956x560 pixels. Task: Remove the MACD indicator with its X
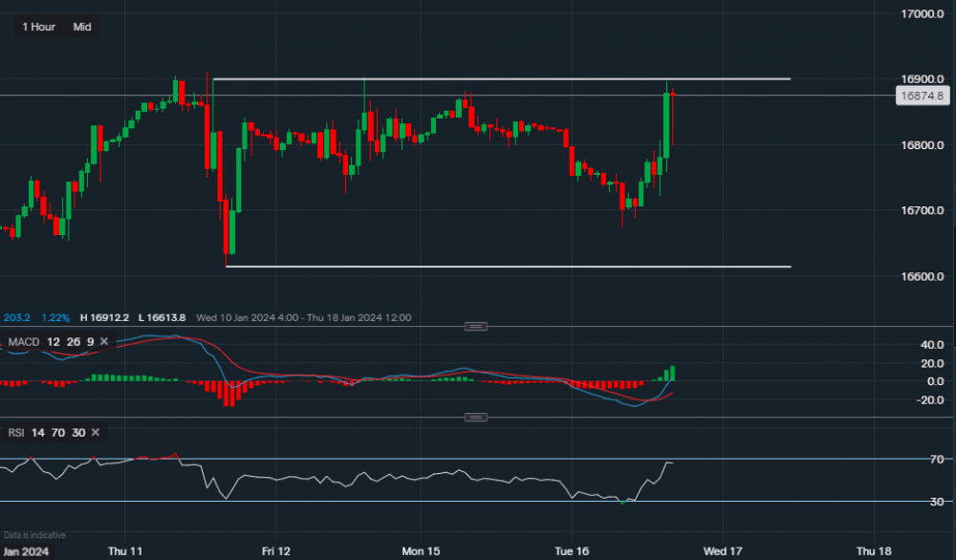pos(103,341)
